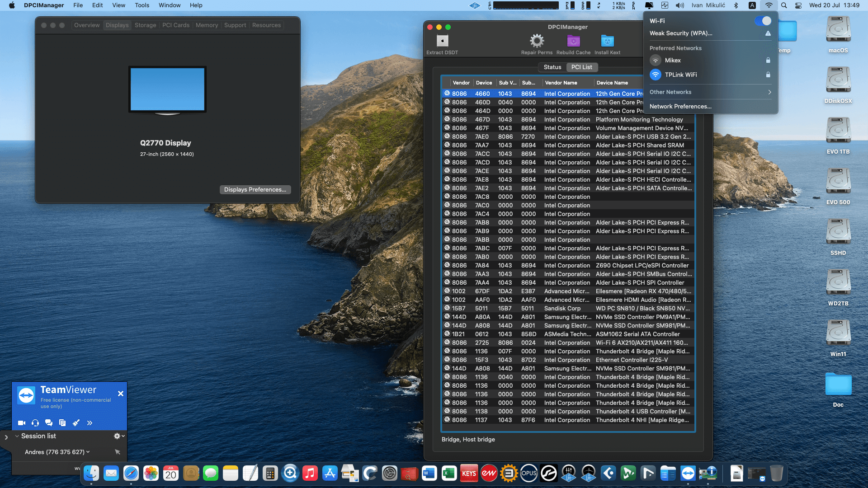This screenshot has width=868, height=488.
Task: Select the Z690 Chipset LPC/eSPI Controller row
Action: (x=568, y=266)
